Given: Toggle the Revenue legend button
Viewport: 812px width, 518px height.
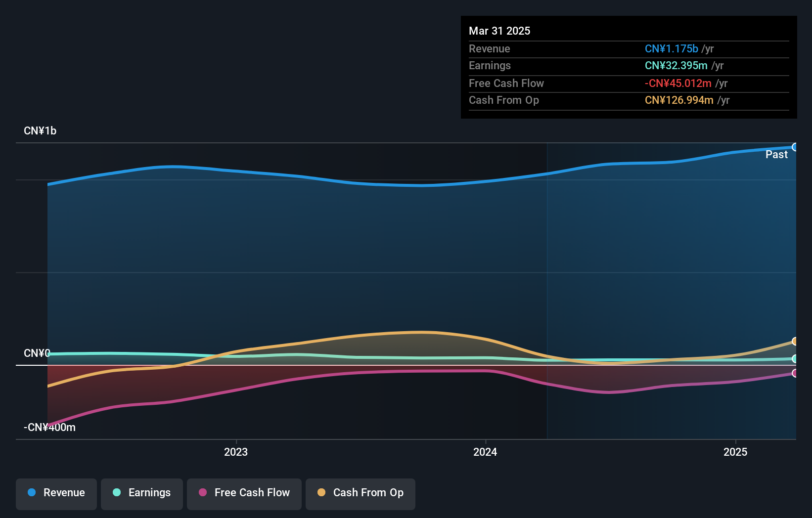Looking at the screenshot, I should pos(56,494).
